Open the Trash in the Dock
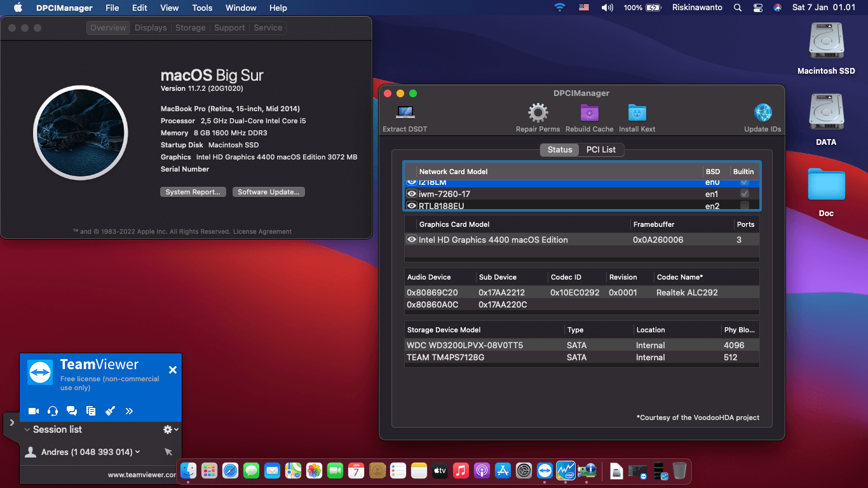This screenshot has height=488, width=868. (x=679, y=471)
